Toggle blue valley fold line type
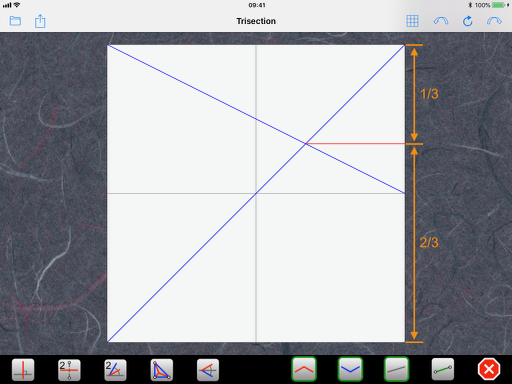The width and height of the screenshot is (512, 384). point(350,369)
